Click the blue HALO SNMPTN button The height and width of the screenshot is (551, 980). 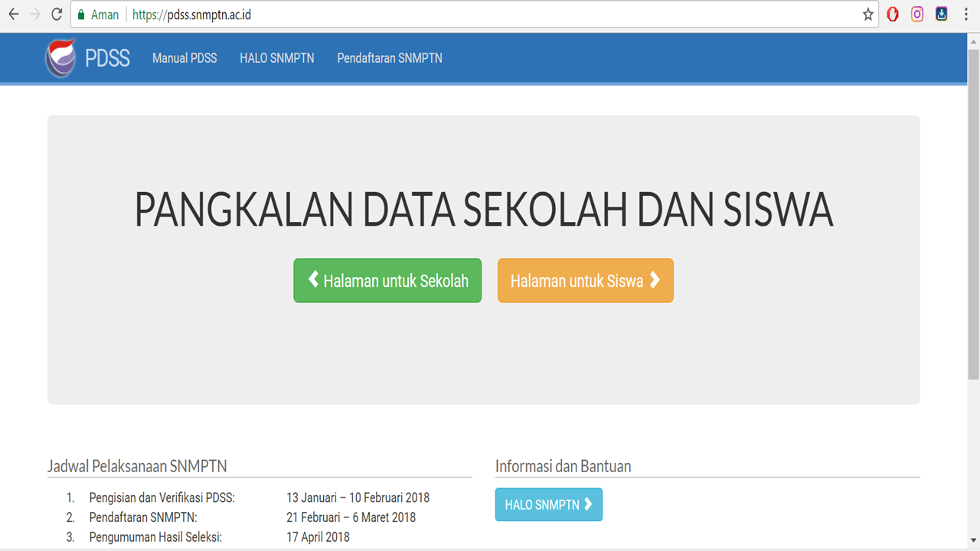tap(549, 505)
